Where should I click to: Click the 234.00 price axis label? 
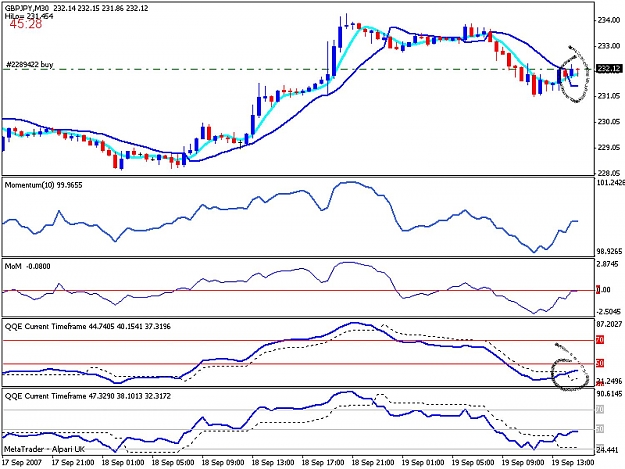pyautogui.click(x=608, y=20)
